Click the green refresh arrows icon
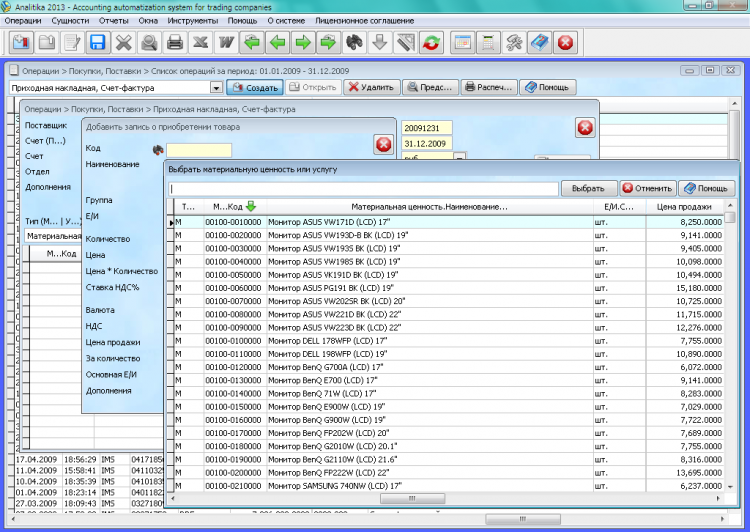This screenshot has height=532, width=750. (431, 43)
